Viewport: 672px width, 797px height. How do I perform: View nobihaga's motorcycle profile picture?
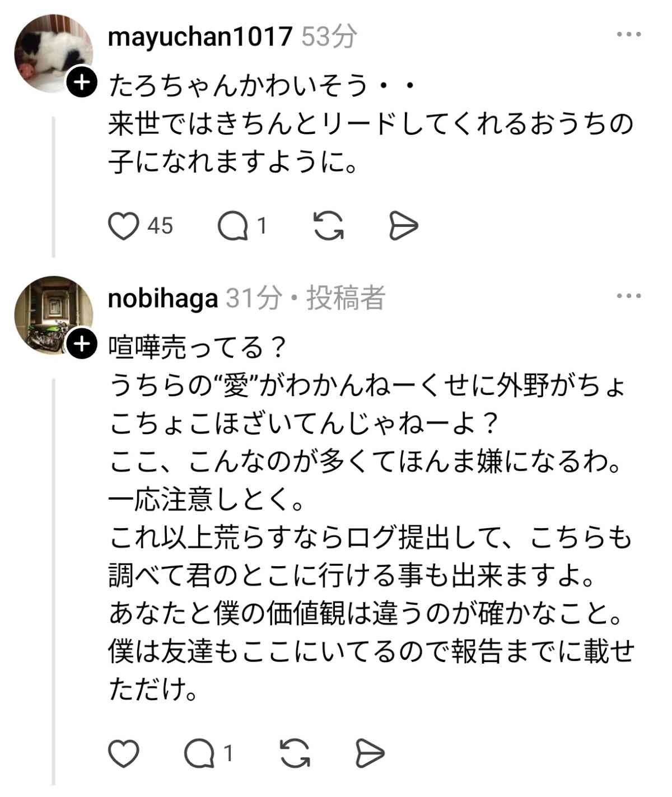pyautogui.click(x=50, y=314)
